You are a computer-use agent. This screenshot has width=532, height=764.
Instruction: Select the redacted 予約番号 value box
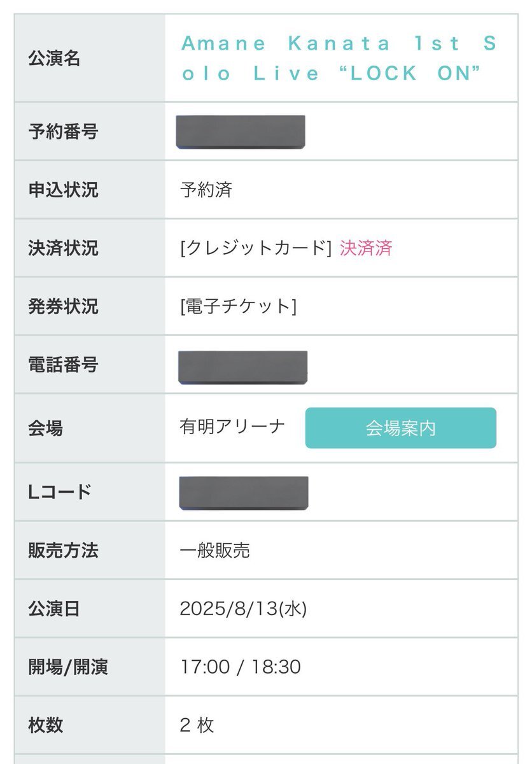pos(241,132)
